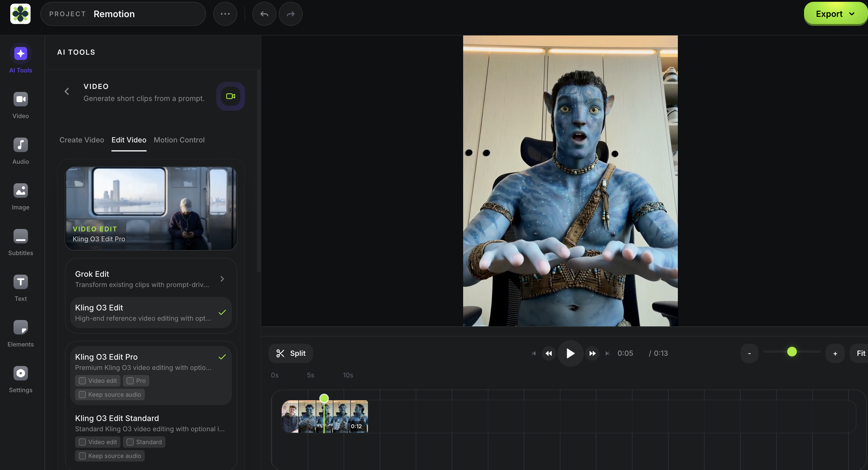Image resolution: width=868 pixels, height=470 pixels.
Task: Open the Subtitles panel
Action: 20,241
